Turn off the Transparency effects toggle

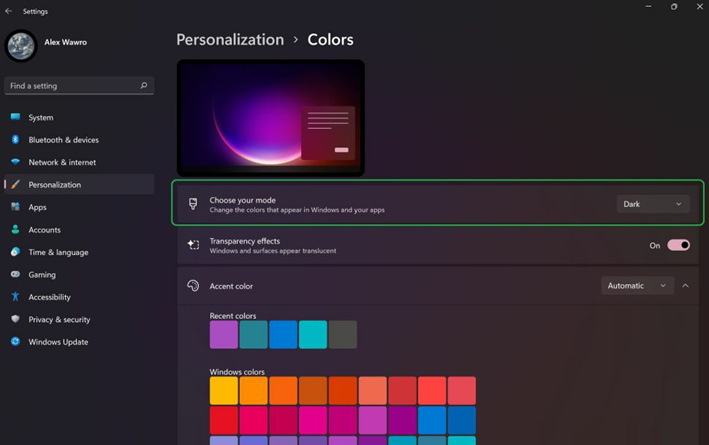click(678, 245)
